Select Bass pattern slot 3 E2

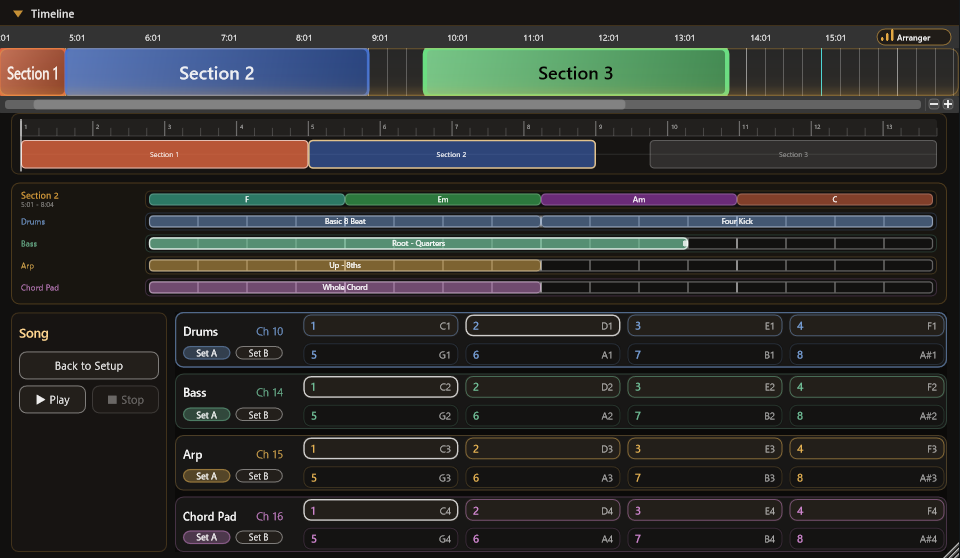click(x=705, y=387)
